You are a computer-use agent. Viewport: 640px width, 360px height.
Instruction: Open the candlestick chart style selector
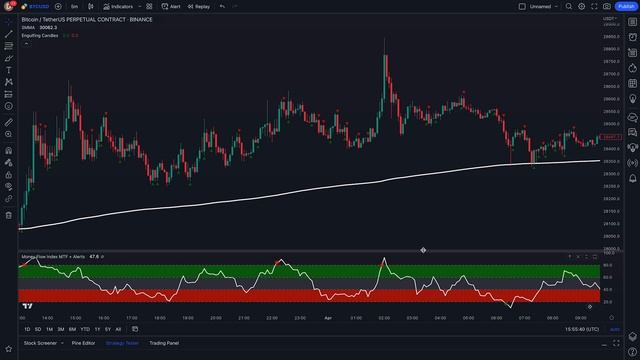pos(91,7)
